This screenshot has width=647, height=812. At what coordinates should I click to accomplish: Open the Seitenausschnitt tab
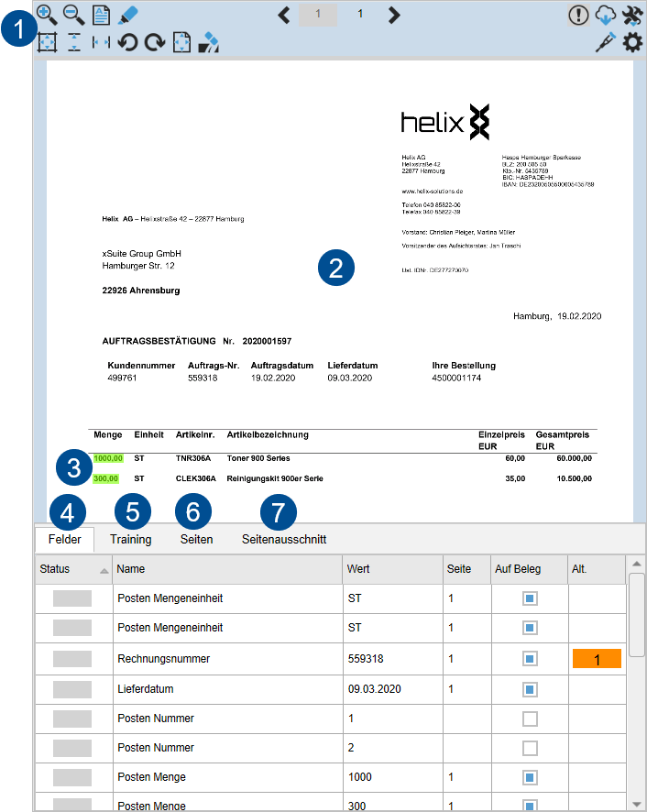tap(284, 539)
